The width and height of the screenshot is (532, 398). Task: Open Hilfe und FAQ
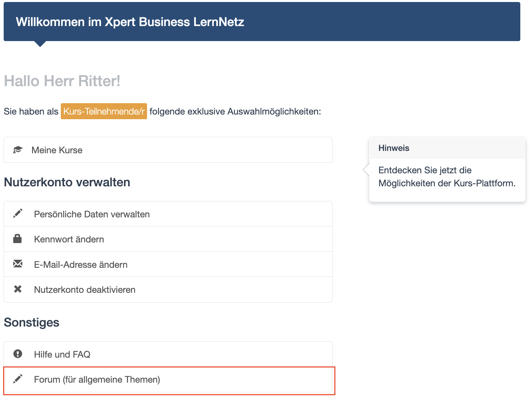click(168, 354)
